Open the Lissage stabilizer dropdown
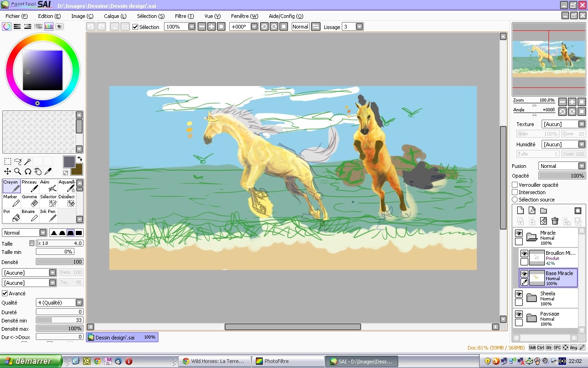 point(359,27)
